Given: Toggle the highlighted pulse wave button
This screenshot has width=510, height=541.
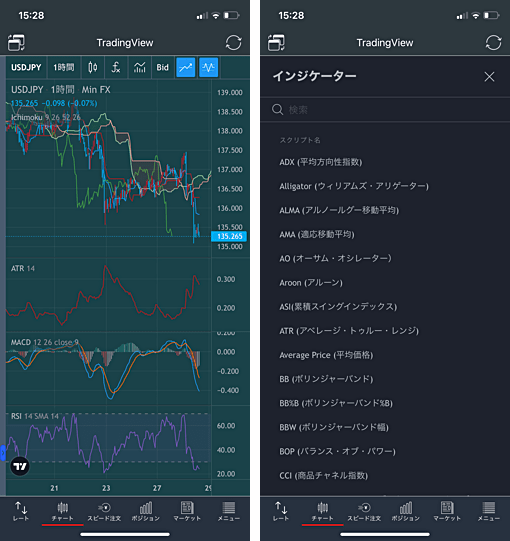Looking at the screenshot, I should 208,67.
